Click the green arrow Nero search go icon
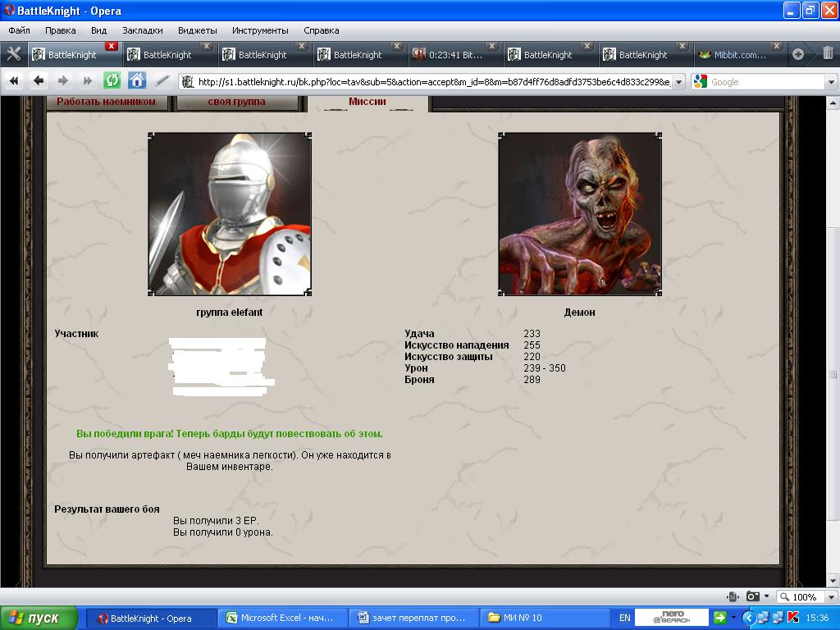This screenshot has height=630, width=840. 720,618
